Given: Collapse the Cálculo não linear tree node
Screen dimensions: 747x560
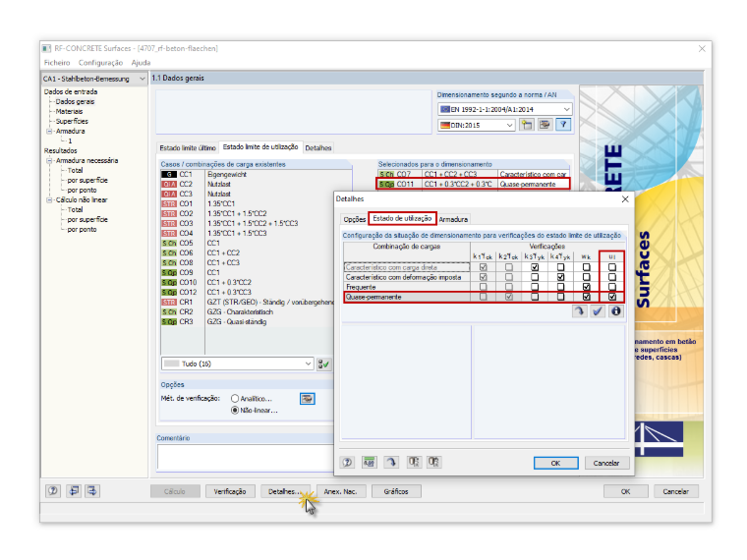Looking at the screenshot, I should pyautogui.click(x=49, y=200).
